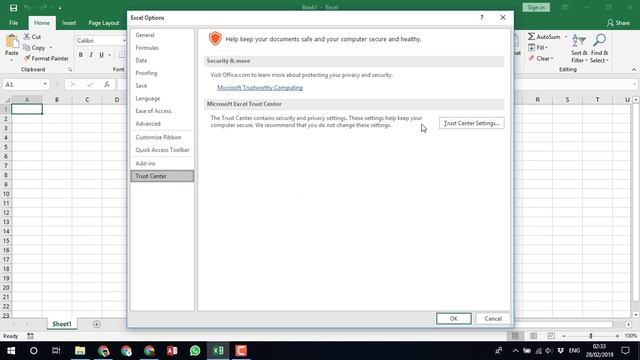640x360 pixels.
Task: Click the macro recording icon in status bar
Action: tap(30, 336)
